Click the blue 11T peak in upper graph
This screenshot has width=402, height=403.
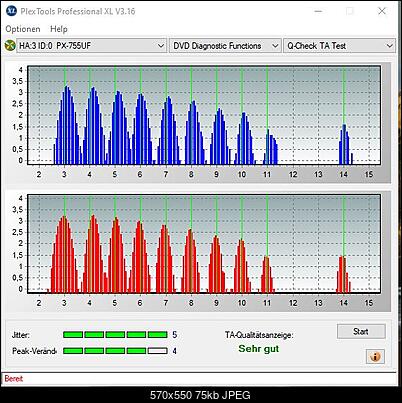tap(270, 147)
